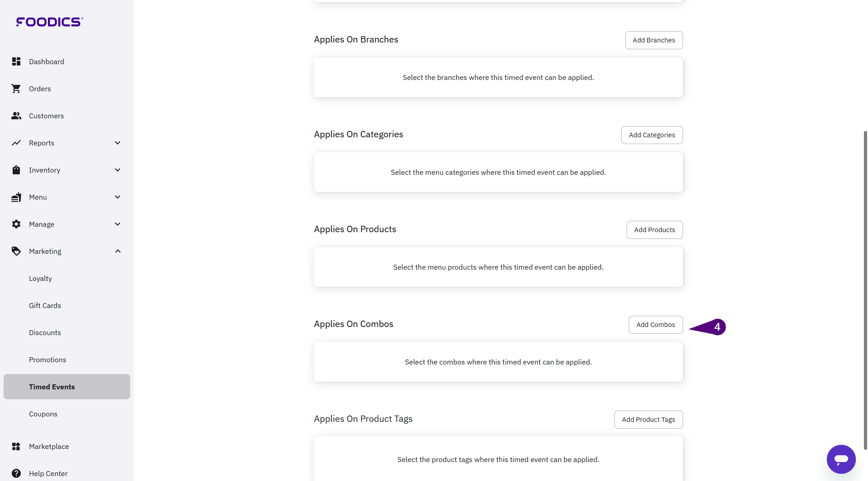Go to Coupons in Marketing

point(43,414)
